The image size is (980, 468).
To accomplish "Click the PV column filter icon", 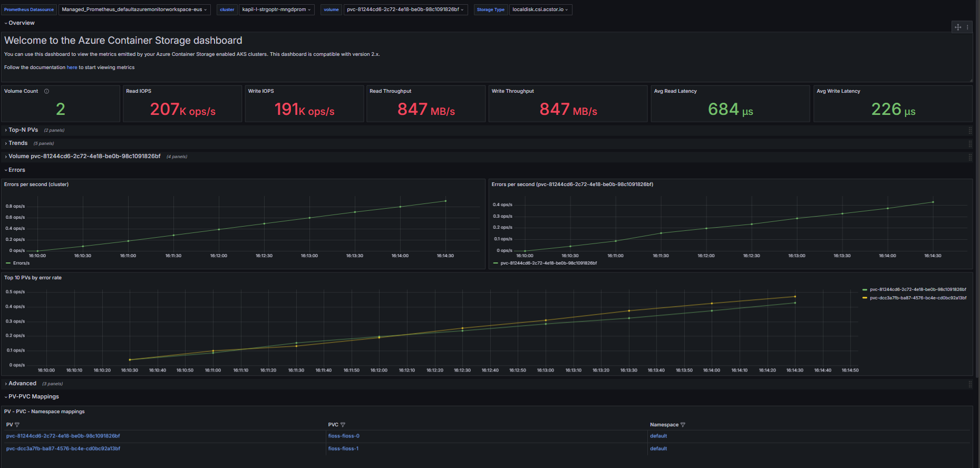I will point(17,425).
